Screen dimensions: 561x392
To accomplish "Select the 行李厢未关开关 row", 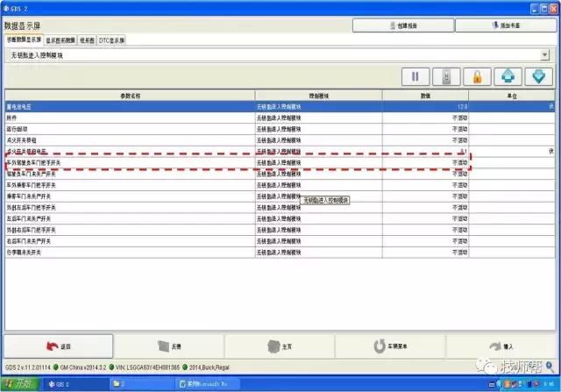I will tap(280, 252).
